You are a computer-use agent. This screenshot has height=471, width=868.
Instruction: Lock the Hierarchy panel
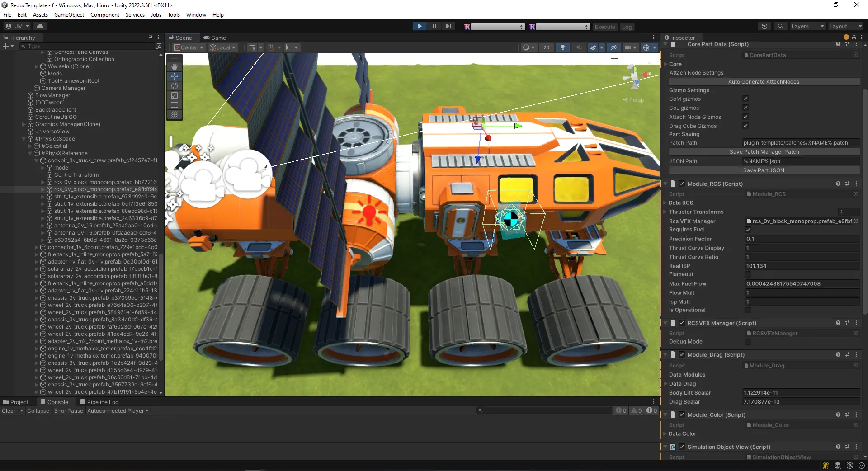click(x=151, y=38)
